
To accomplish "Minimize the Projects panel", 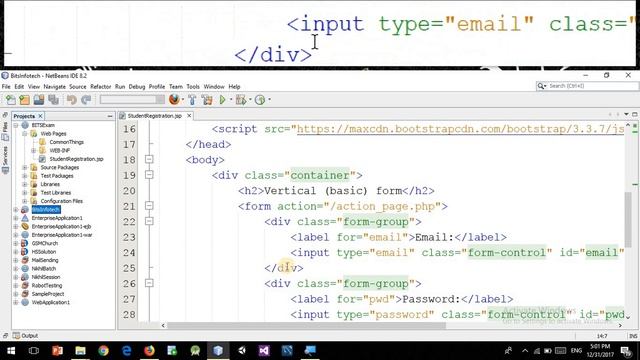I will [x=110, y=116].
